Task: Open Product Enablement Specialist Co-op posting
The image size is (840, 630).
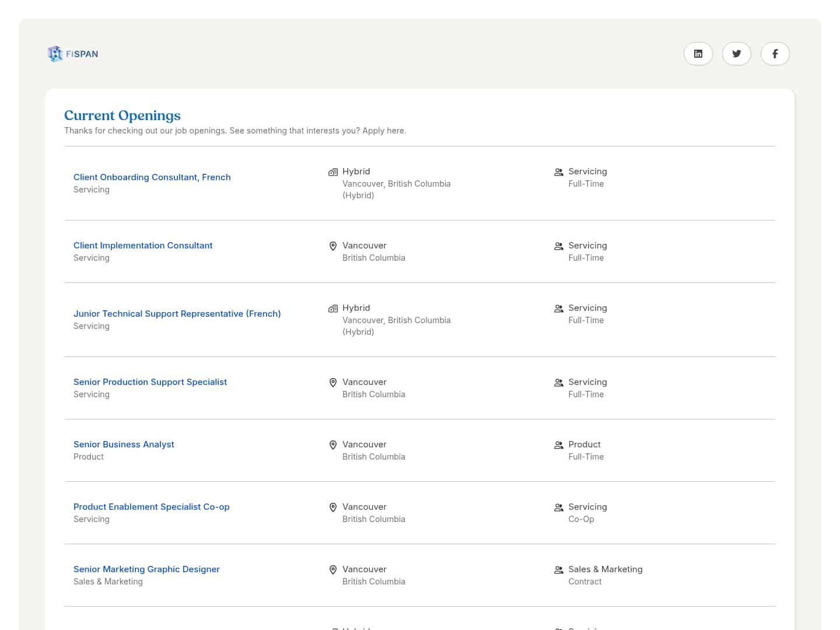Action: click(x=151, y=507)
